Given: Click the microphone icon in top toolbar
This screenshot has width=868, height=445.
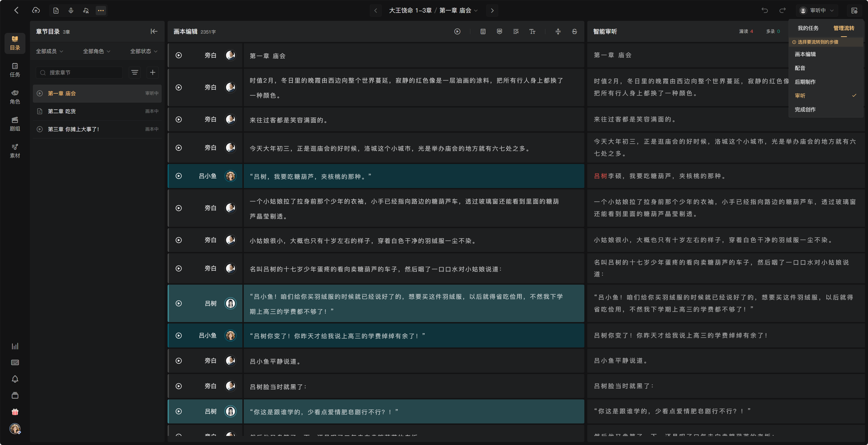Looking at the screenshot, I should click(x=71, y=10).
